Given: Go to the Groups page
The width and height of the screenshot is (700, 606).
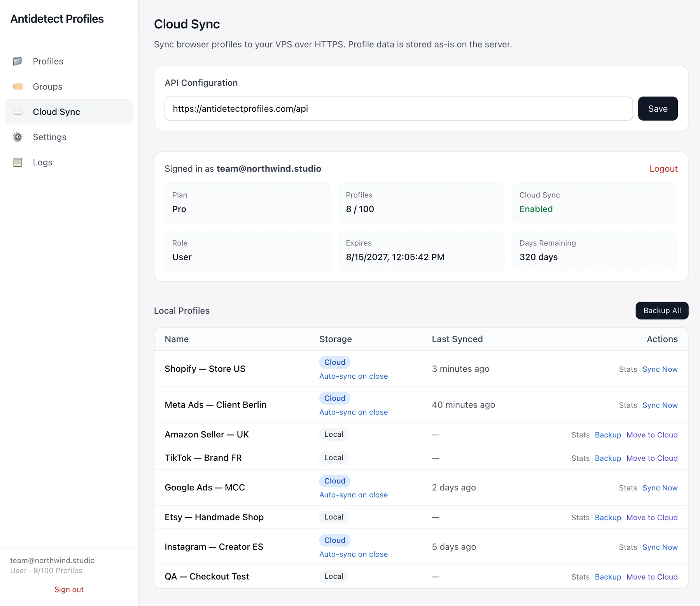Looking at the screenshot, I should 69,86.
